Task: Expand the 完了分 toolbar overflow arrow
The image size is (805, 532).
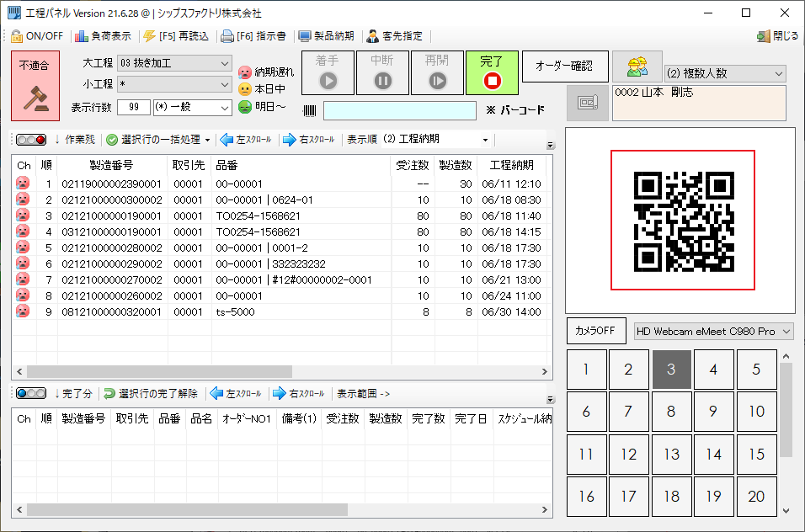Action: point(551,399)
